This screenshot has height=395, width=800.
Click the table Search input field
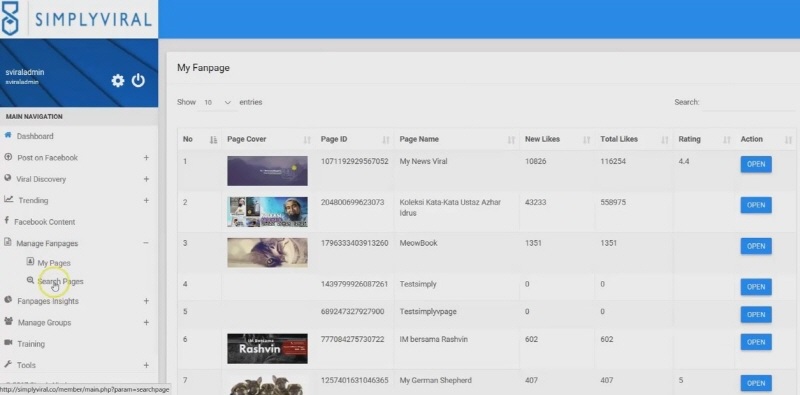(748, 103)
